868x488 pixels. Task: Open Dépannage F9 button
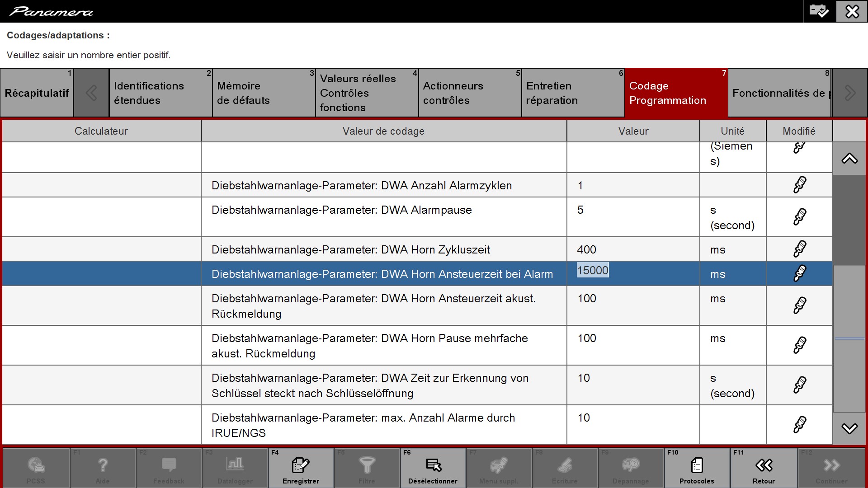pyautogui.click(x=631, y=468)
